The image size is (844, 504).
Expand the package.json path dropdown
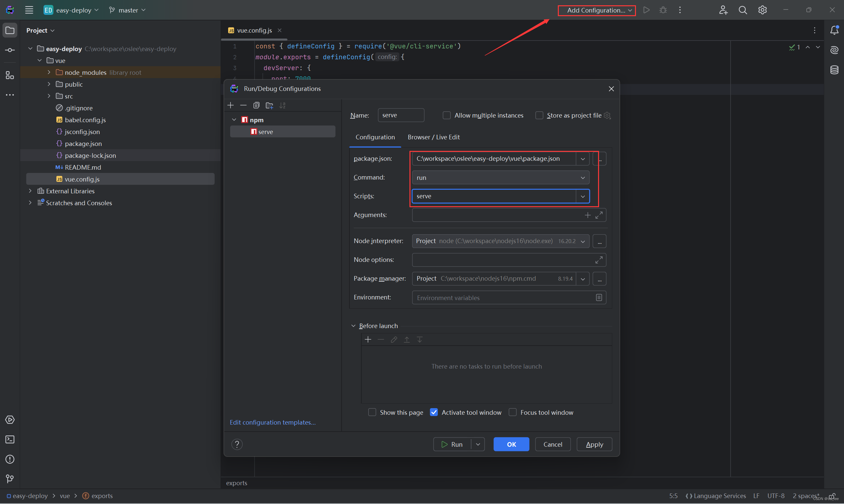coord(582,158)
